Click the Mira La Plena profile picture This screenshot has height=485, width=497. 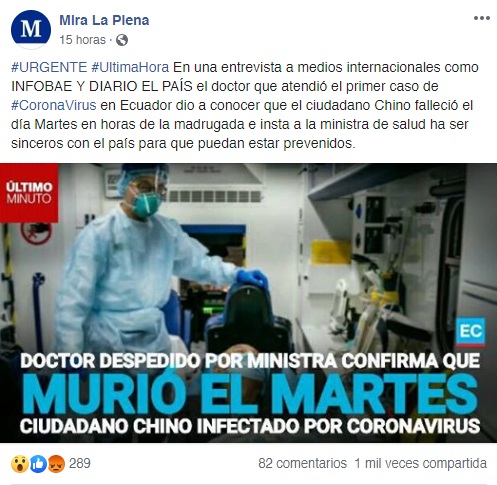pos(31,29)
